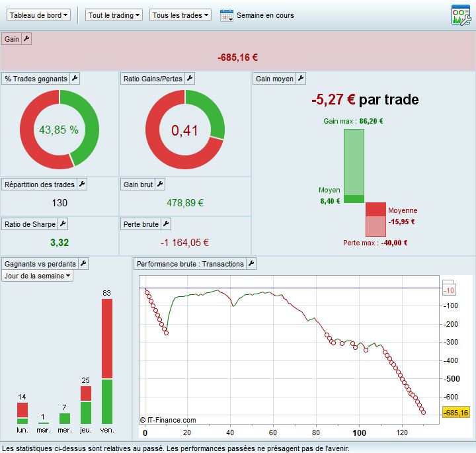Click the Gain widget title

[x=12, y=39]
